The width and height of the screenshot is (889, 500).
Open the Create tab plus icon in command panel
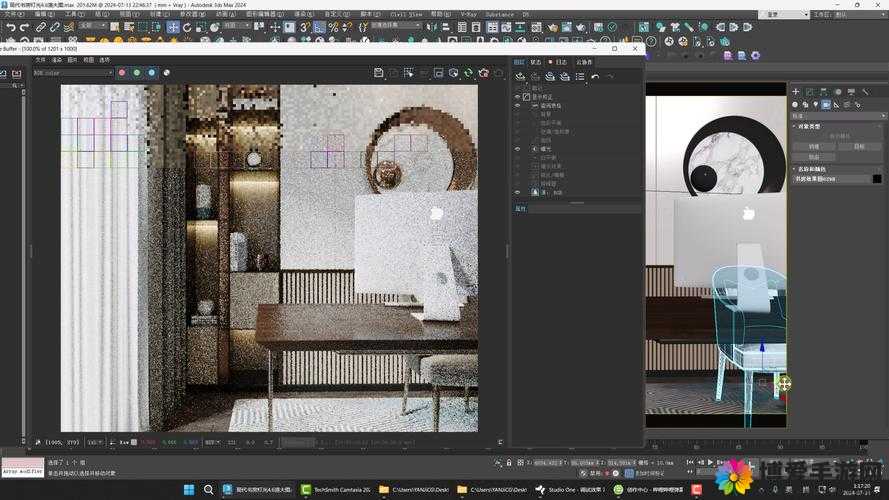pos(796,91)
